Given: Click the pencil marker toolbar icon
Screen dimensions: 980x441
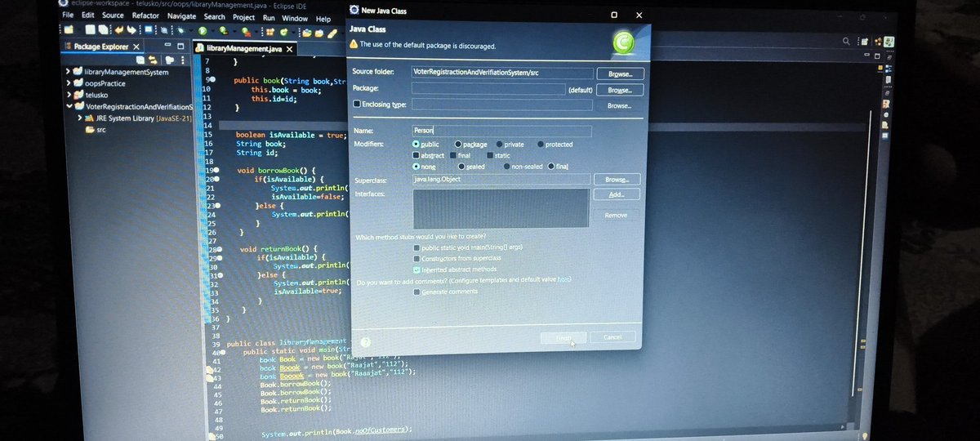Looking at the screenshot, I should pyautogui.click(x=332, y=33).
